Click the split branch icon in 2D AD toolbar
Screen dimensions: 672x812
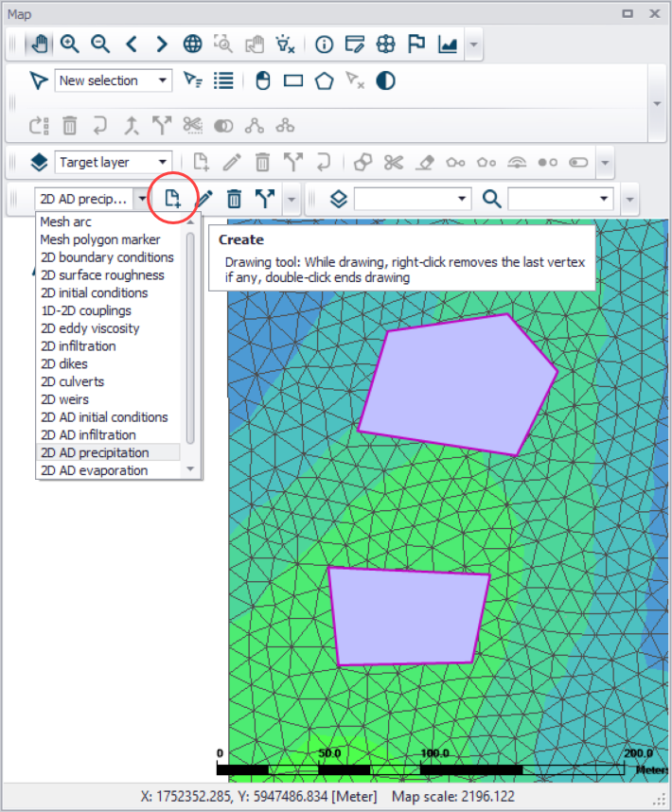(265, 199)
